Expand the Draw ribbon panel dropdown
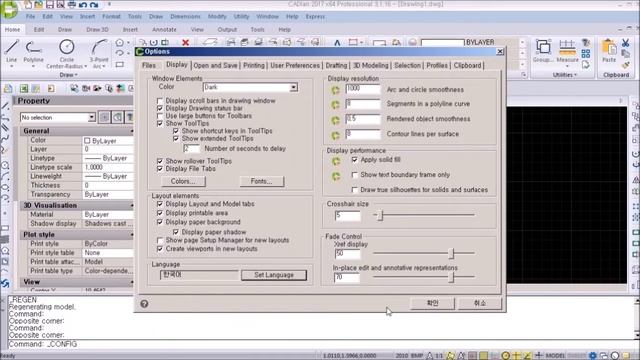 [69, 75]
